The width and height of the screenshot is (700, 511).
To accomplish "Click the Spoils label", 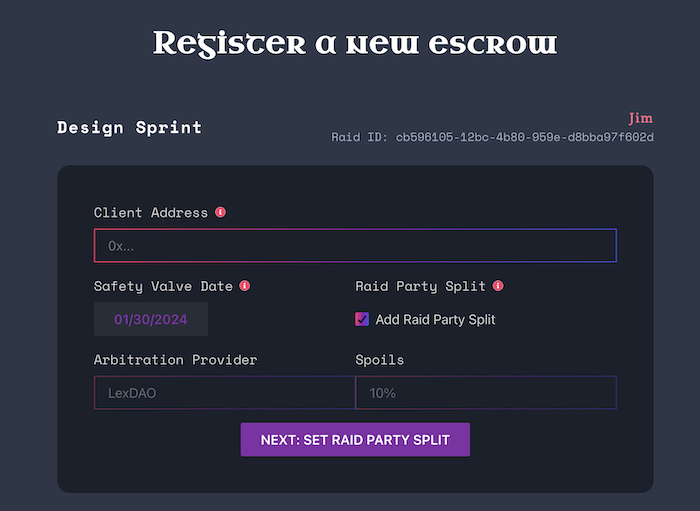I will [x=380, y=360].
